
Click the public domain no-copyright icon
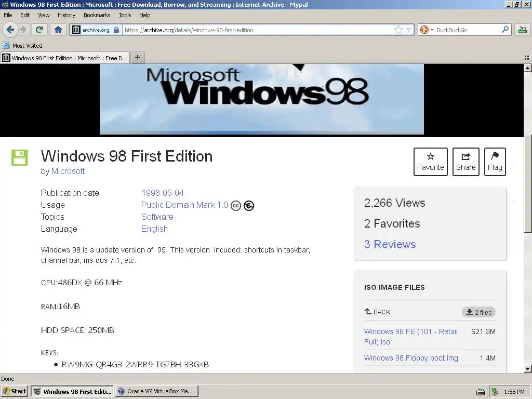pyautogui.click(x=249, y=206)
